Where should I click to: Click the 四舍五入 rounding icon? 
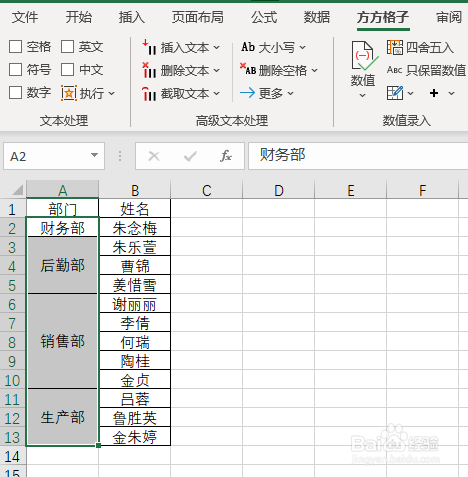tap(395, 47)
